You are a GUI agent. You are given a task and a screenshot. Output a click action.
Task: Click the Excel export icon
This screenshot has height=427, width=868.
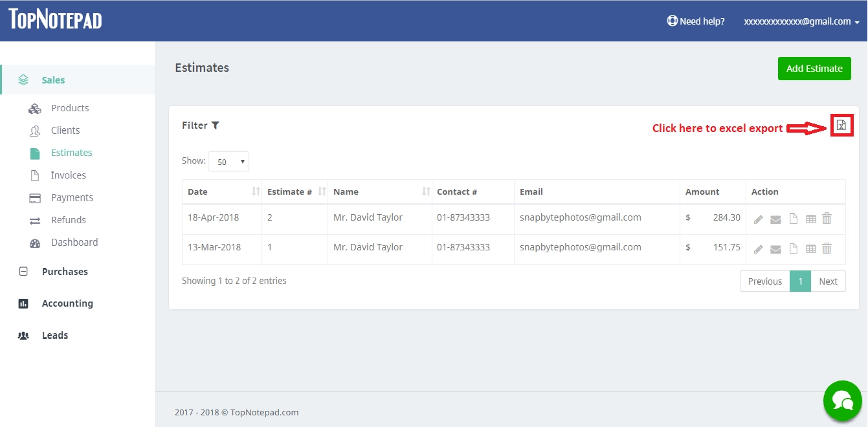841,125
